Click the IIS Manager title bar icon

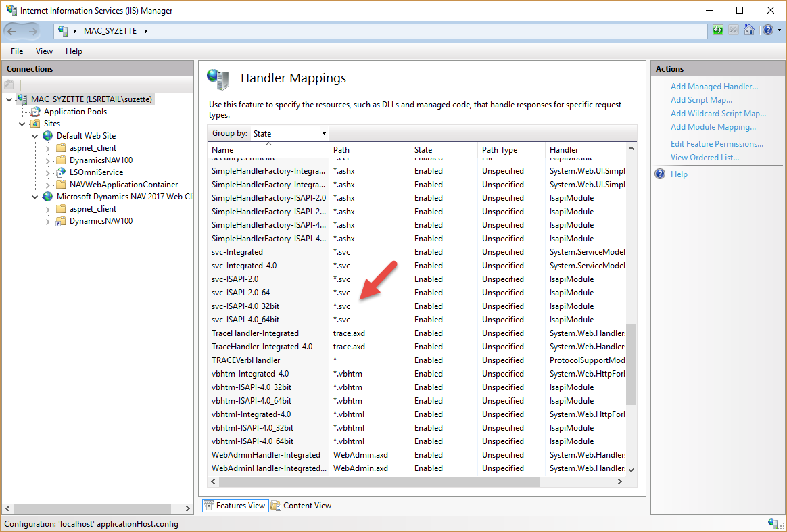[x=11, y=10]
